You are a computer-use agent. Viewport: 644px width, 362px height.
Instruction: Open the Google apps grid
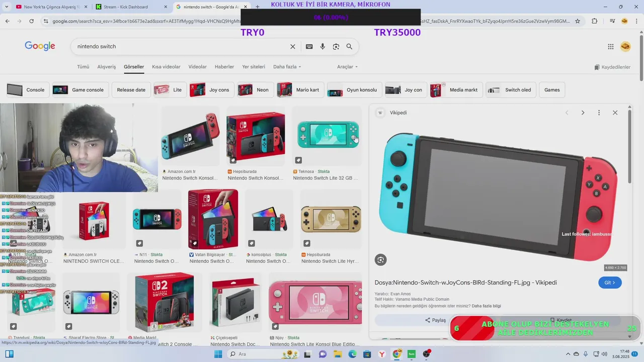click(611, 46)
